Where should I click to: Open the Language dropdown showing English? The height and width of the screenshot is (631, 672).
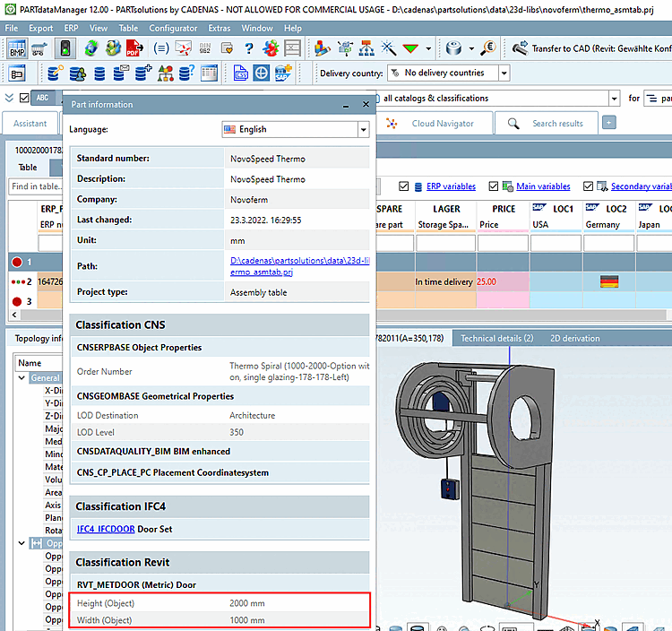[x=295, y=129]
